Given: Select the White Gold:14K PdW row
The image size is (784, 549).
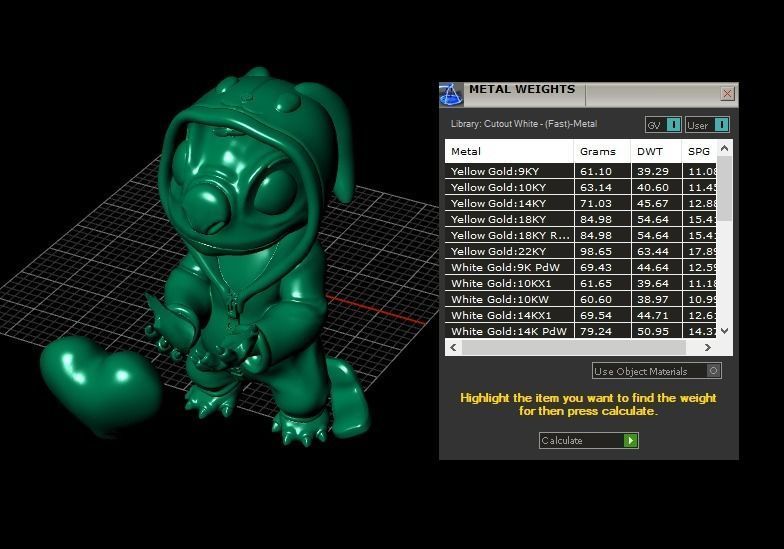Looking at the screenshot, I should (x=580, y=331).
